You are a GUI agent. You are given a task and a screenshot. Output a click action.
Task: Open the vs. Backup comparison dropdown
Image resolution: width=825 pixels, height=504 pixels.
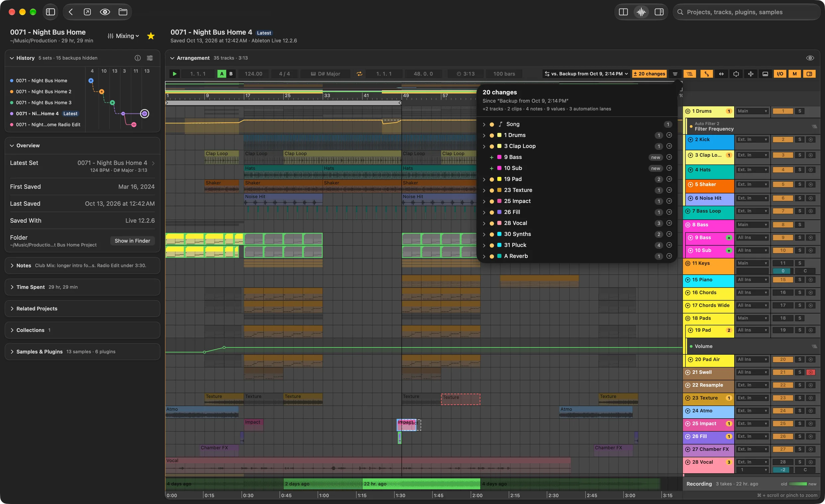click(x=586, y=73)
